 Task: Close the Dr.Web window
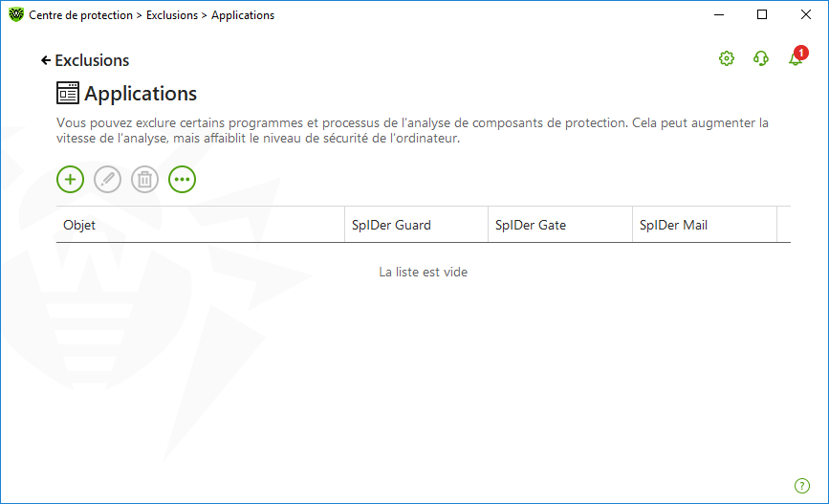click(x=806, y=14)
